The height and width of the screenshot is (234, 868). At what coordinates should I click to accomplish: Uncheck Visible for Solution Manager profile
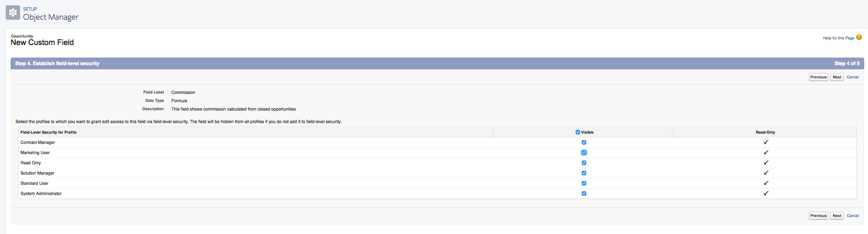coord(584,173)
